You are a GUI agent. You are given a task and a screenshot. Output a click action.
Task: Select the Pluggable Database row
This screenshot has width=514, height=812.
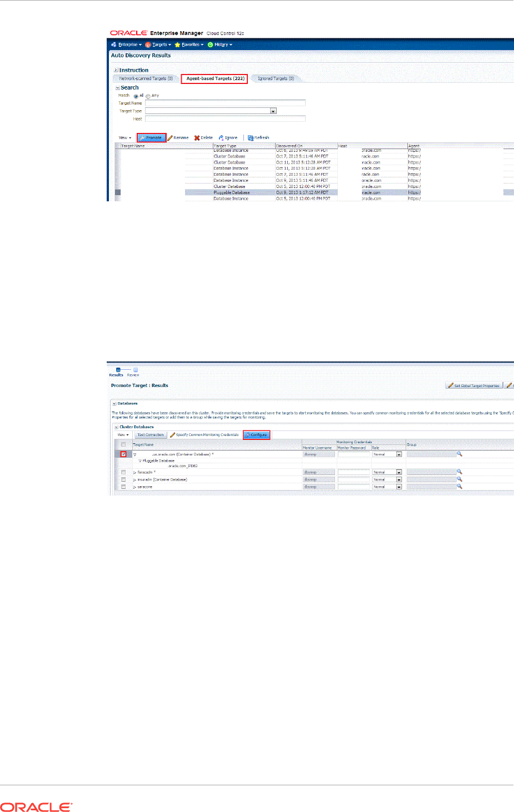[314, 192]
